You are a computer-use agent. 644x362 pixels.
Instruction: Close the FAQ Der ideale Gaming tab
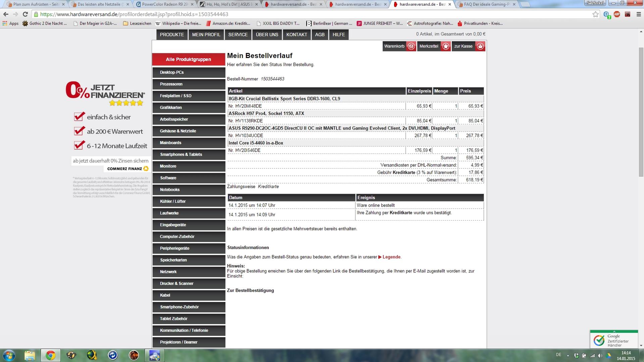[514, 4]
